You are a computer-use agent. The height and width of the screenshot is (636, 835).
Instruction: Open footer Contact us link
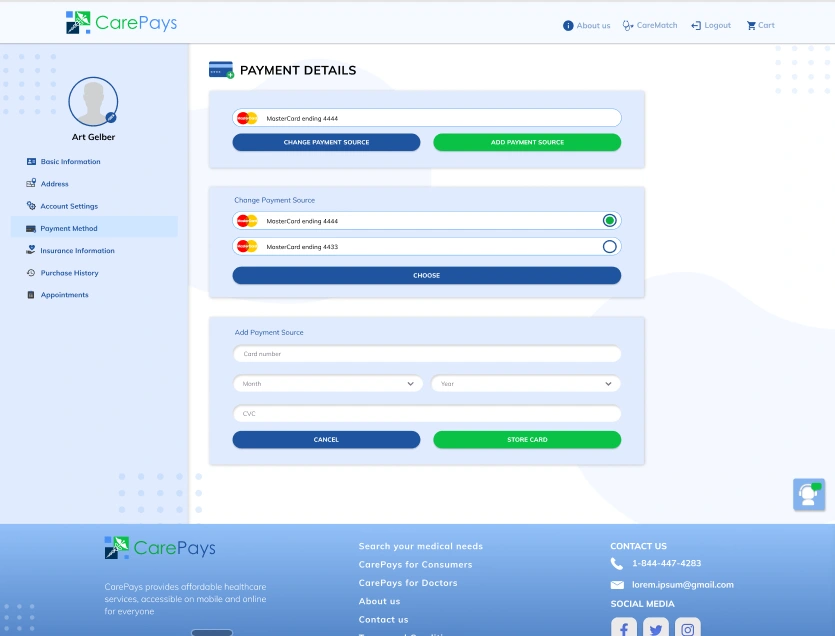point(383,619)
